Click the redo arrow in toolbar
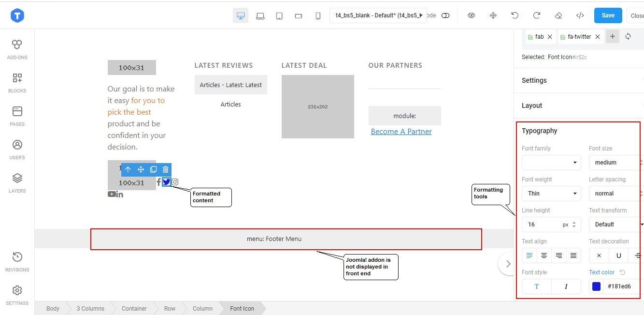 [536, 15]
